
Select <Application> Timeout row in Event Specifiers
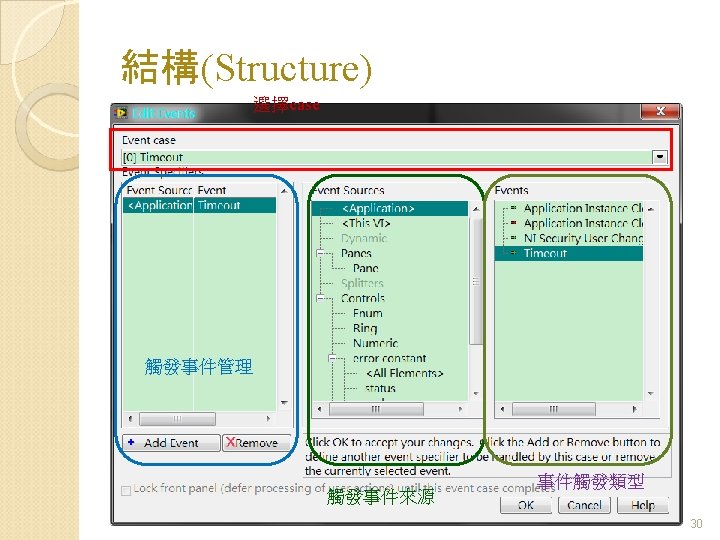[199, 205]
